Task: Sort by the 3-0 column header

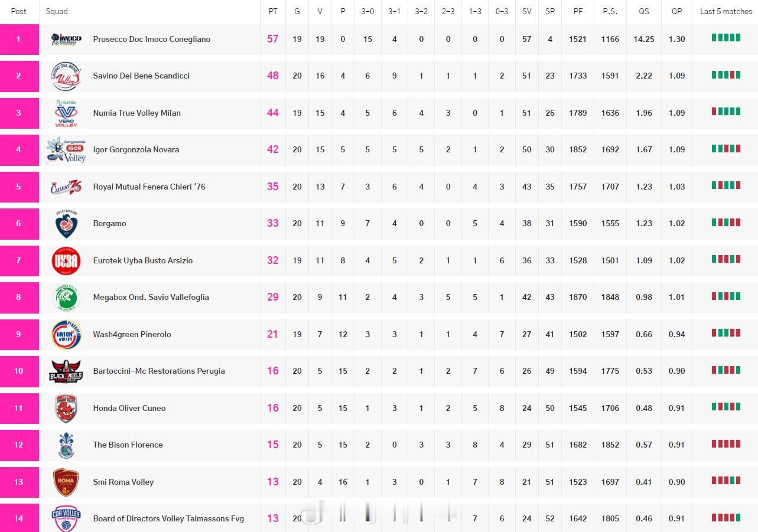Action: pos(367,11)
